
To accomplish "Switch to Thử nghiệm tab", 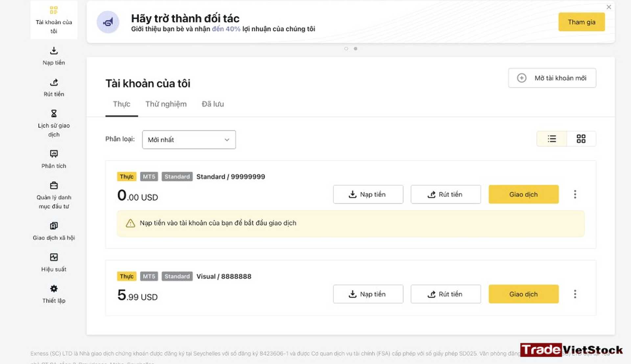I will click(x=166, y=104).
